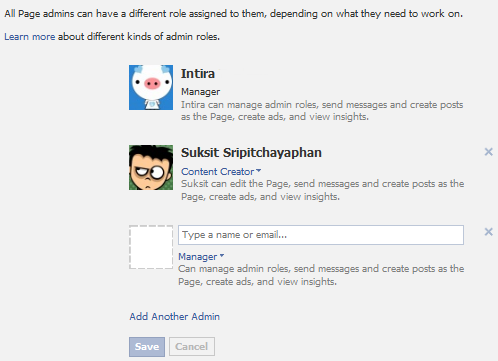
Task: Click Add Another Admin
Action: coord(174,316)
